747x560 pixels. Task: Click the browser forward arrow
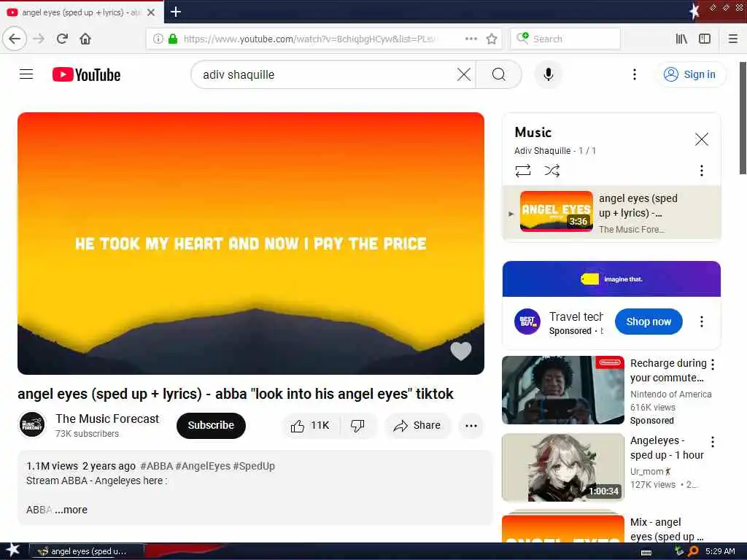point(39,39)
